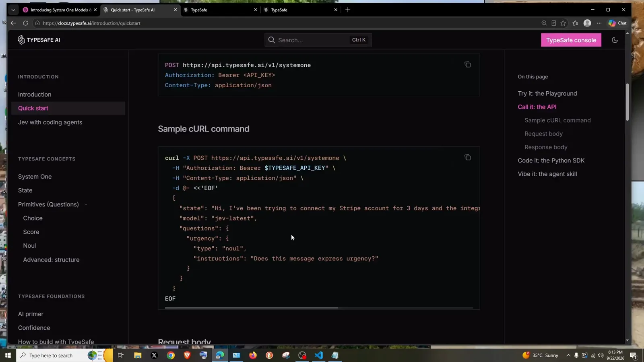Open the volume control in tray
Image resolution: width=644 pixels, height=362 pixels.
click(x=601, y=355)
